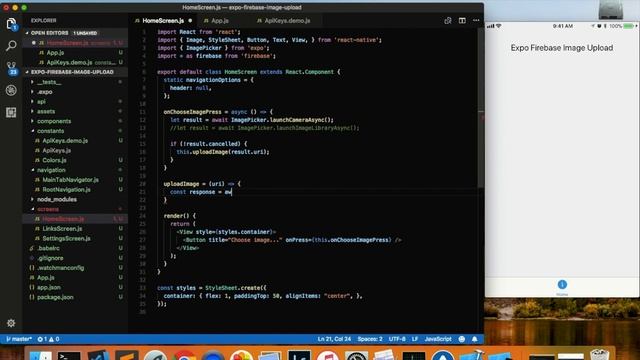Switch to the HomeScreen.js editor tab

click(x=163, y=20)
